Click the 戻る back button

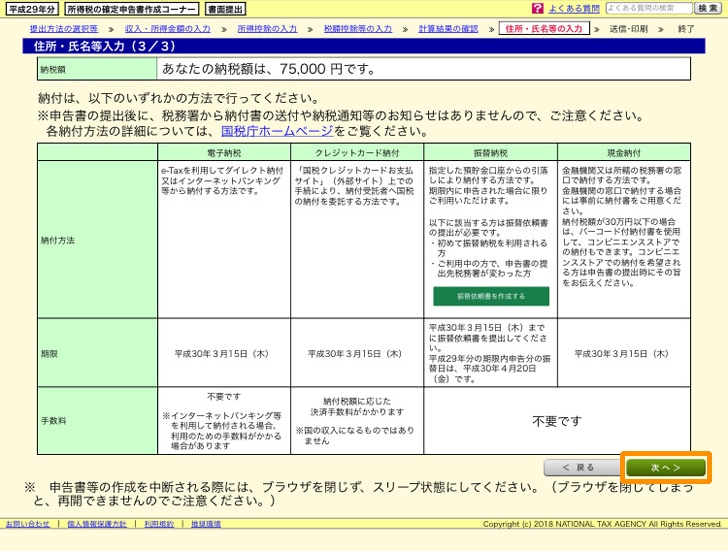pos(581,467)
